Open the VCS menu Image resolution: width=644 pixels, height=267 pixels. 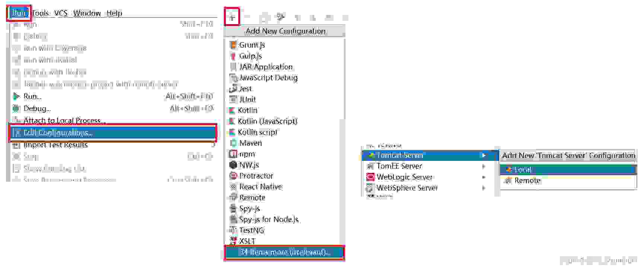tap(61, 13)
